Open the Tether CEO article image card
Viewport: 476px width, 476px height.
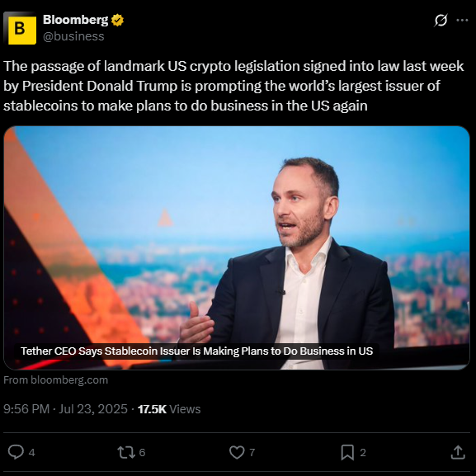pos(237,247)
